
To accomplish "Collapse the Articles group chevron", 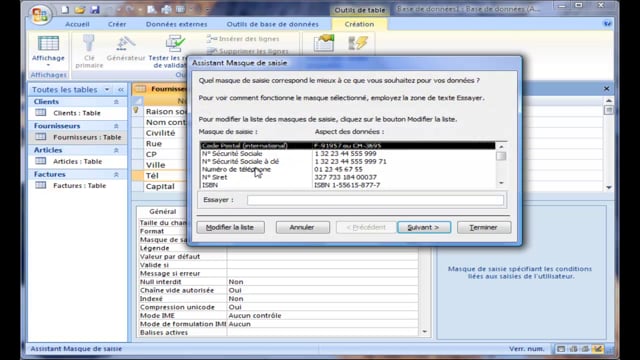I will tap(116, 150).
